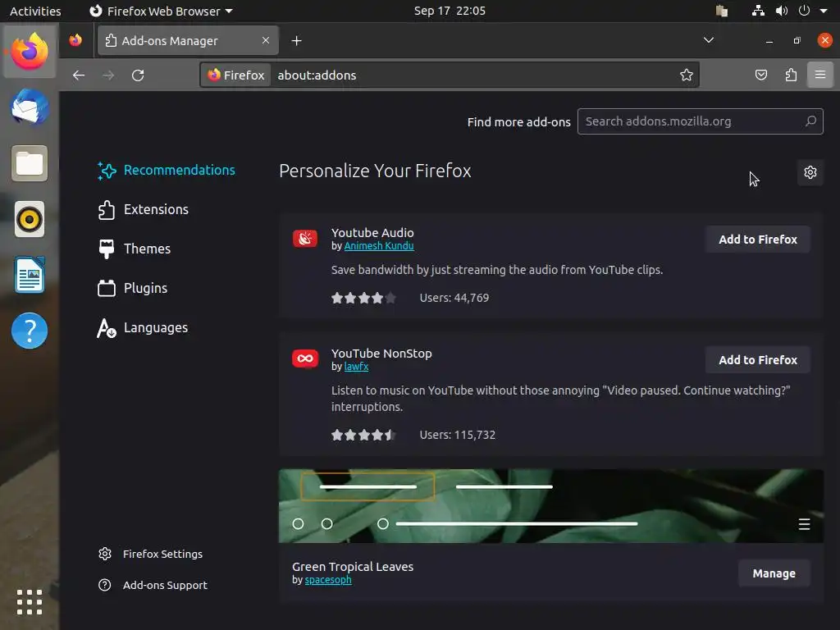
Task: Reload the current page
Action: tap(138, 75)
